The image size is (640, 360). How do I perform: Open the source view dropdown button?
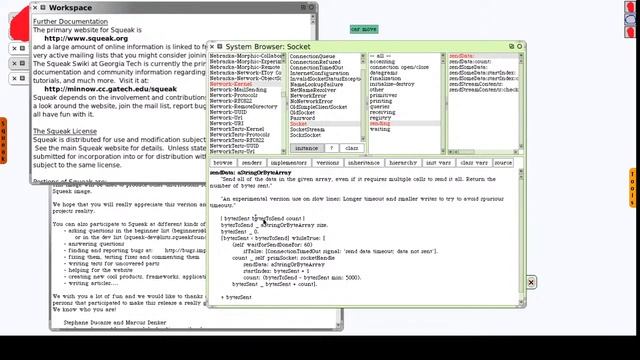pyautogui.click(x=503, y=163)
